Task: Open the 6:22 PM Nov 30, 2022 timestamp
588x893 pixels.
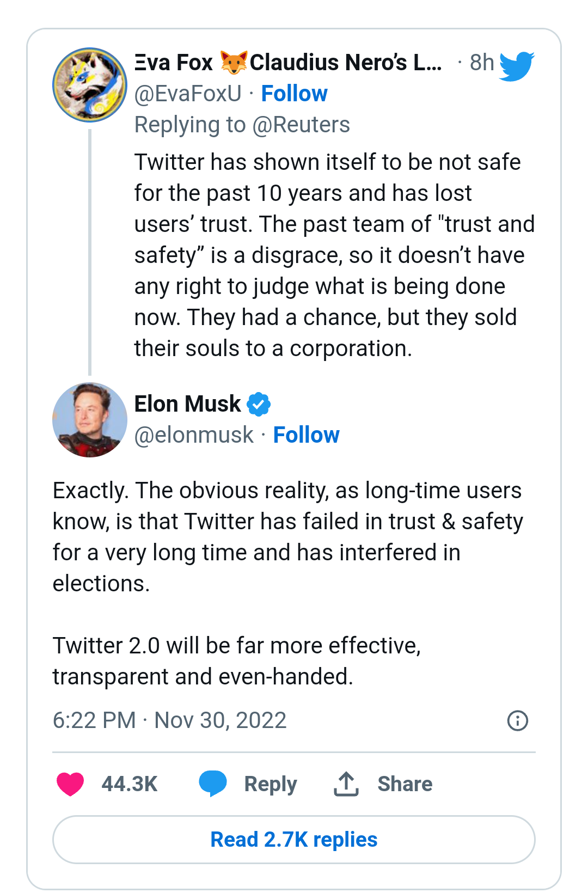Action: (169, 720)
